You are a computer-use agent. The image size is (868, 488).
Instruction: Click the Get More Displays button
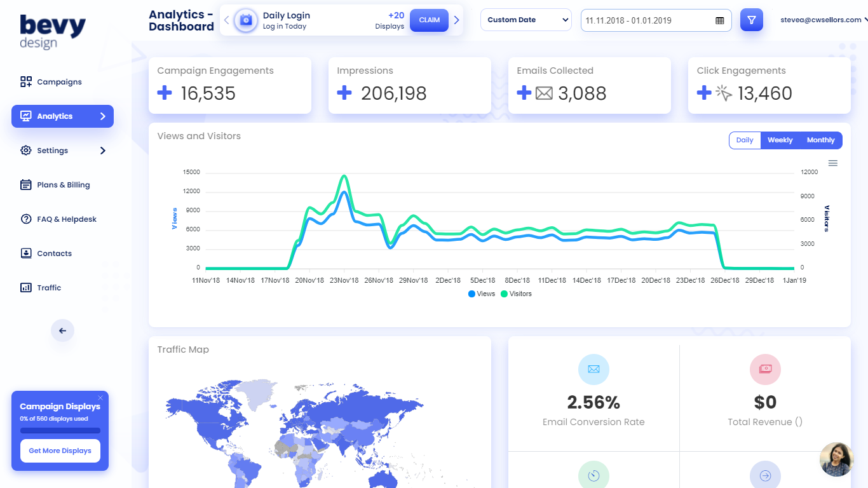coord(60,451)
